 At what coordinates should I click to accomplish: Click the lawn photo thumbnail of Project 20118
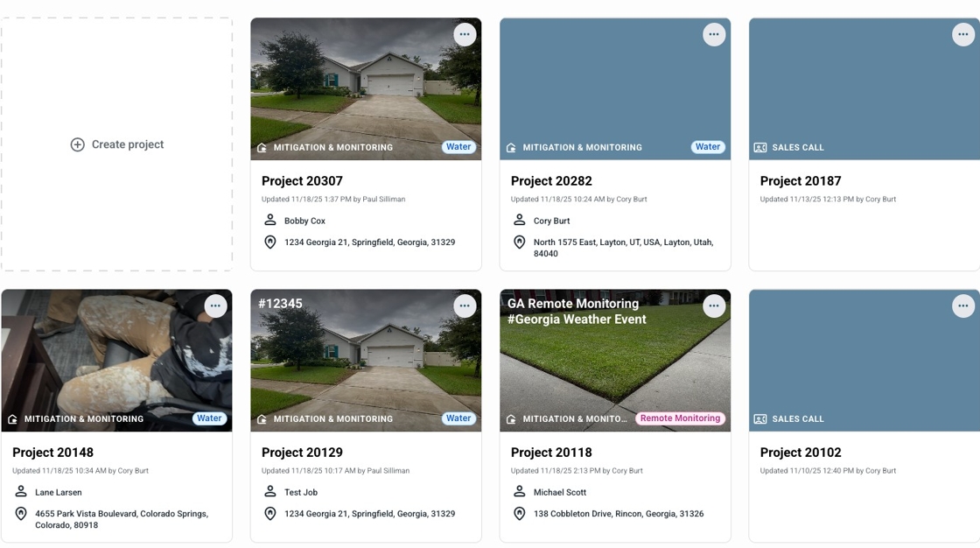(x=615, y=361)
